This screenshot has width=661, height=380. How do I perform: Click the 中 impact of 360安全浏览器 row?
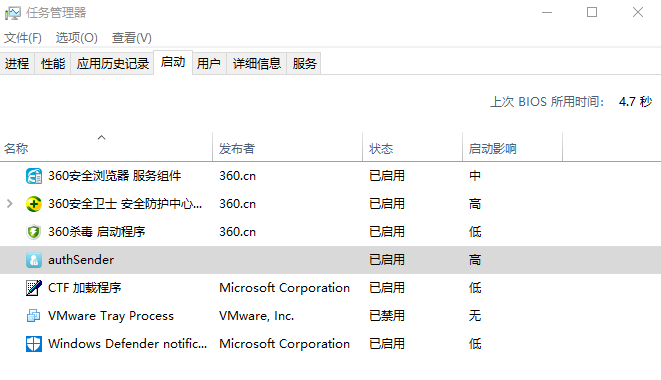pos(475,176)
